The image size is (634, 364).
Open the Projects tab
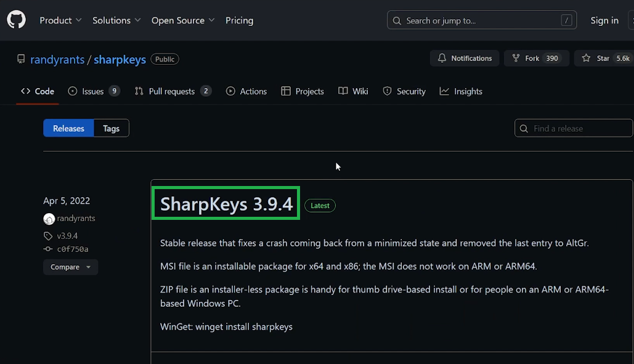click(x=303, y=91)
